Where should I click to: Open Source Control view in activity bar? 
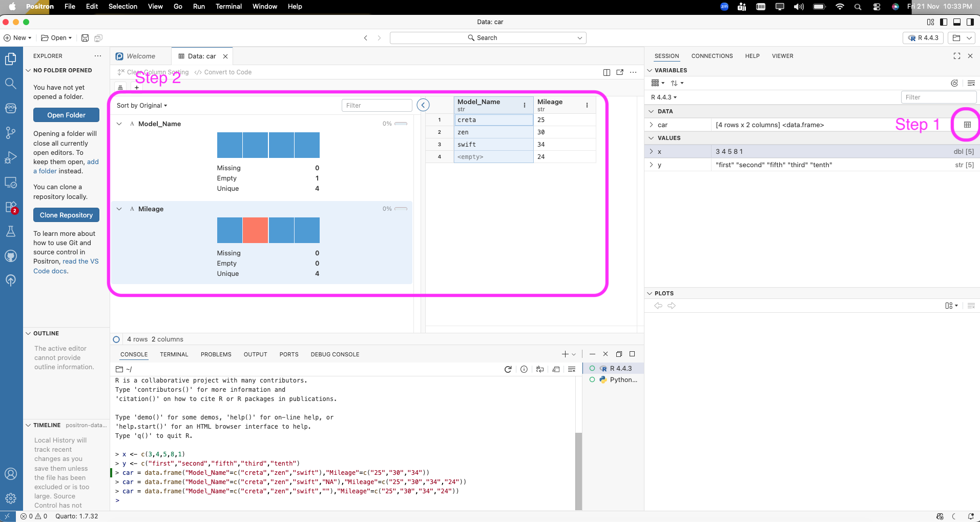(11, 133)
